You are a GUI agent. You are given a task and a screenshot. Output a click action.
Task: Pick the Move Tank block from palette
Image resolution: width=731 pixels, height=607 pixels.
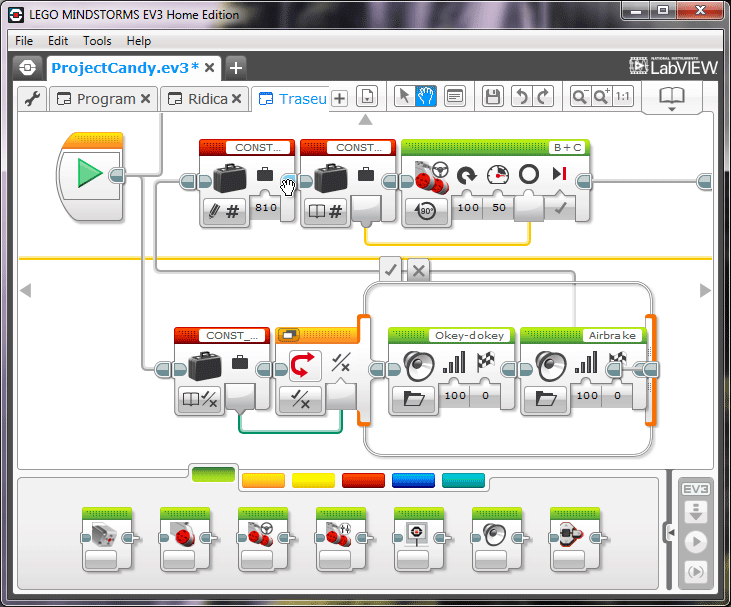[x=341, y=539]
